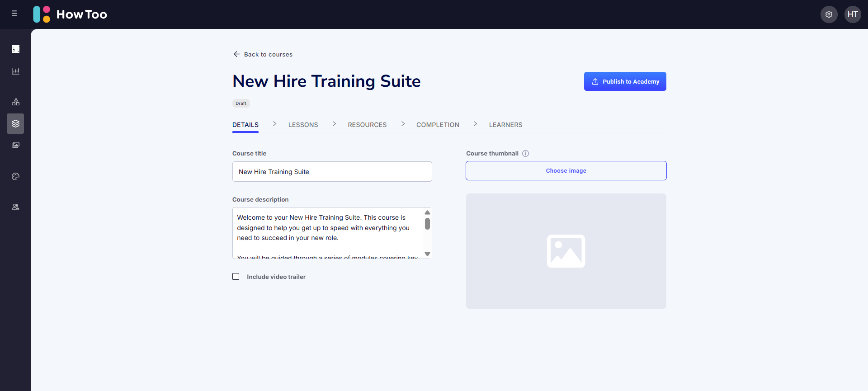
Task: Open the hamburger menu in header
Action: coord(14,14)
